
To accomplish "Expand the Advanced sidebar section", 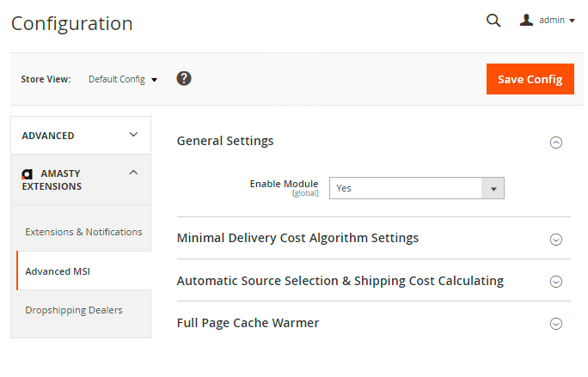I will click(x=81, y=135).
